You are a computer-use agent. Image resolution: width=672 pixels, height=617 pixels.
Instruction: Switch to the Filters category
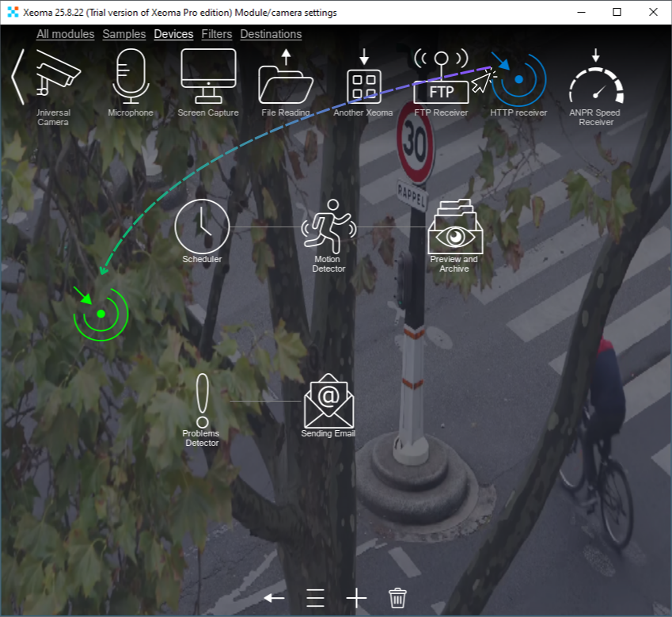pyautogui.click(x=216, y=34)
